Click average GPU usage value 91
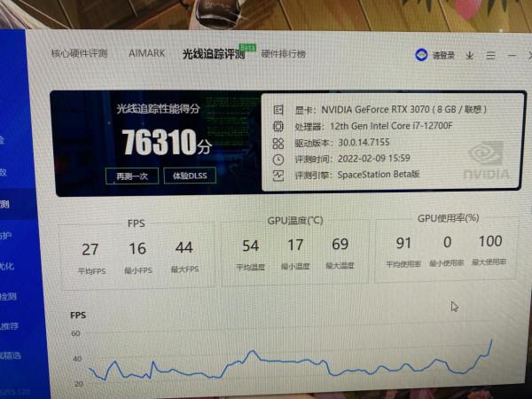This screenshot has width=532, height=399. tap(403, 243)
